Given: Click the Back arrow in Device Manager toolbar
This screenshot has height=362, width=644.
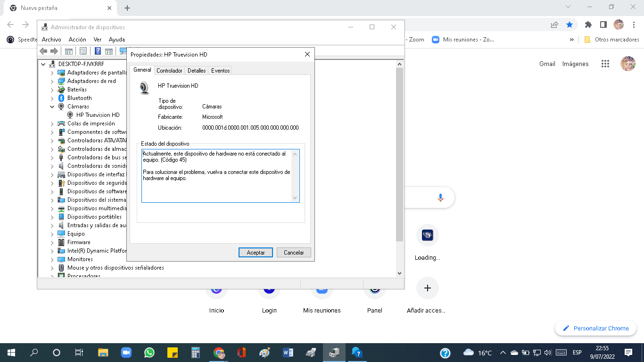Looking at the screenshot, I should (x=44, y=51).
